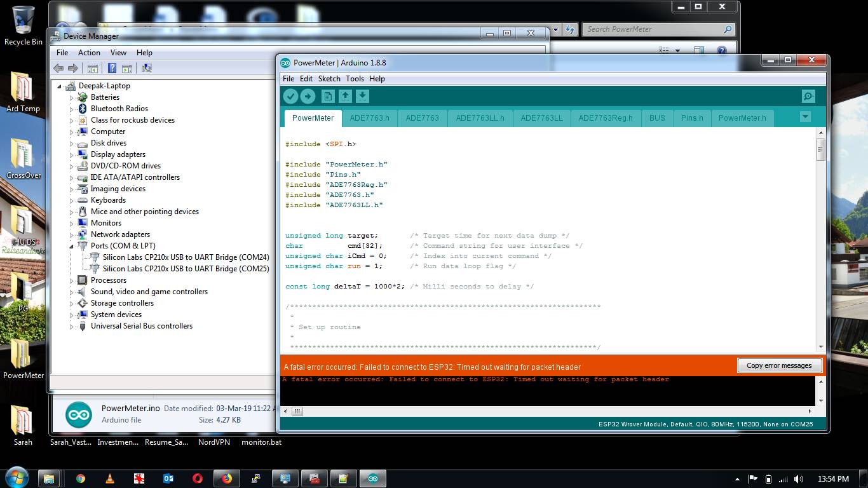Show hidden tray icons arrow
The height and width of the screenshot is (488, 868).
tap(737, 479)
